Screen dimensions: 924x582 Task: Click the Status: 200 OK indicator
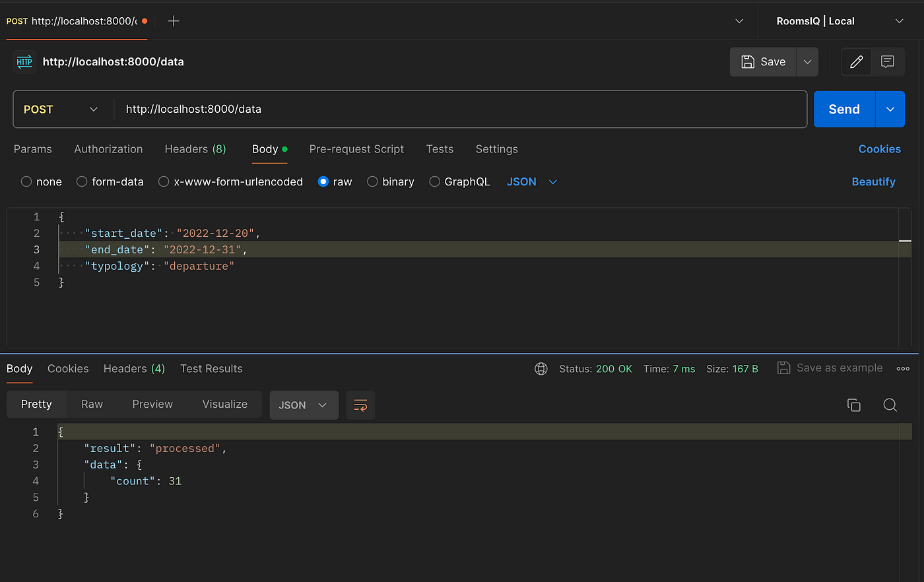tap(595, 369)
